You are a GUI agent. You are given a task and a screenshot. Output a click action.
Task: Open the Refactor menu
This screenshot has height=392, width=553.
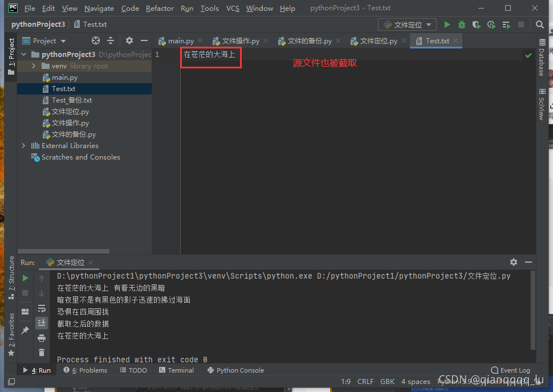point(160,8)
